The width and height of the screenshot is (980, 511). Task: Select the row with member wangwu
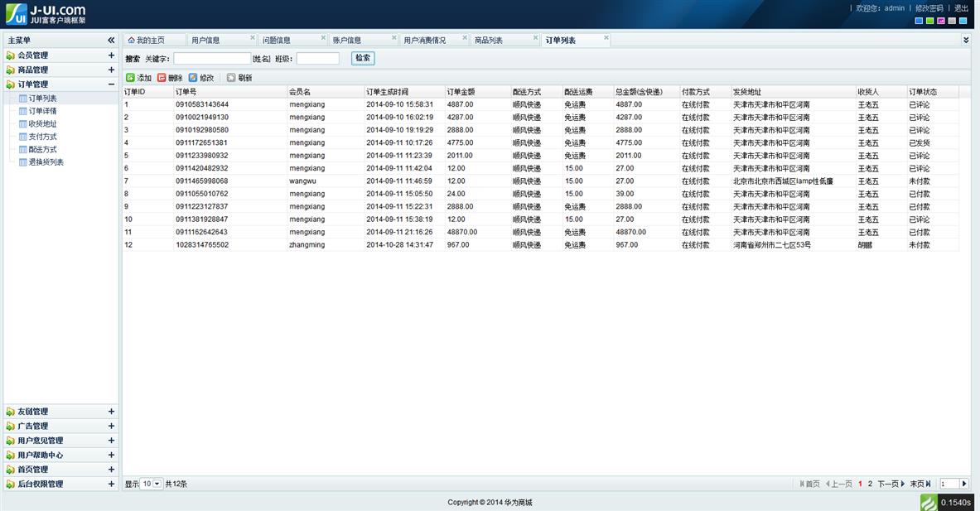541,181
